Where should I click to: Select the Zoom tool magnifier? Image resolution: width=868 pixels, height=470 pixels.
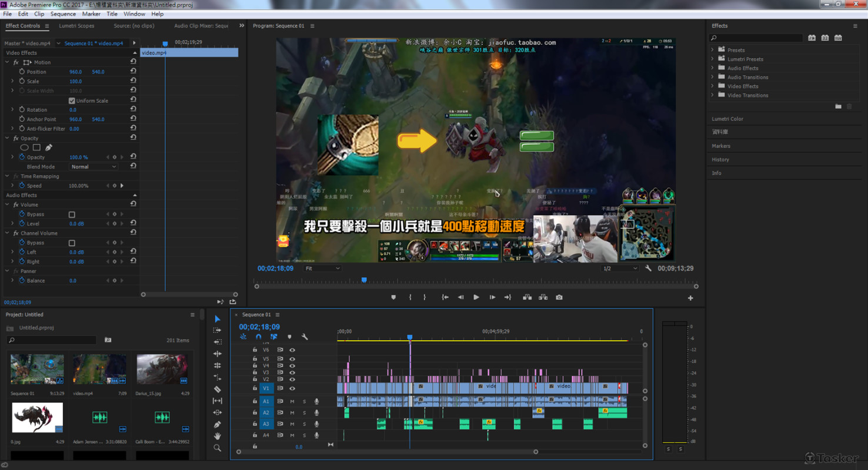[217, 448]
